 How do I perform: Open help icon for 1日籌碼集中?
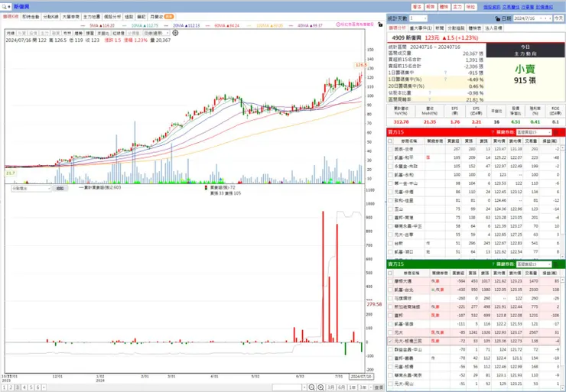[x=445, y=73]
